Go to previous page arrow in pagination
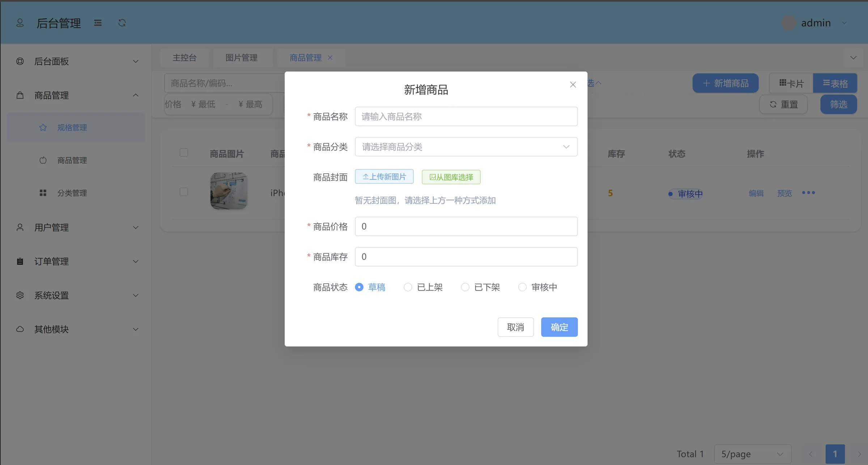The width and height of the screenshot is (868, 465). click(810, 454)
